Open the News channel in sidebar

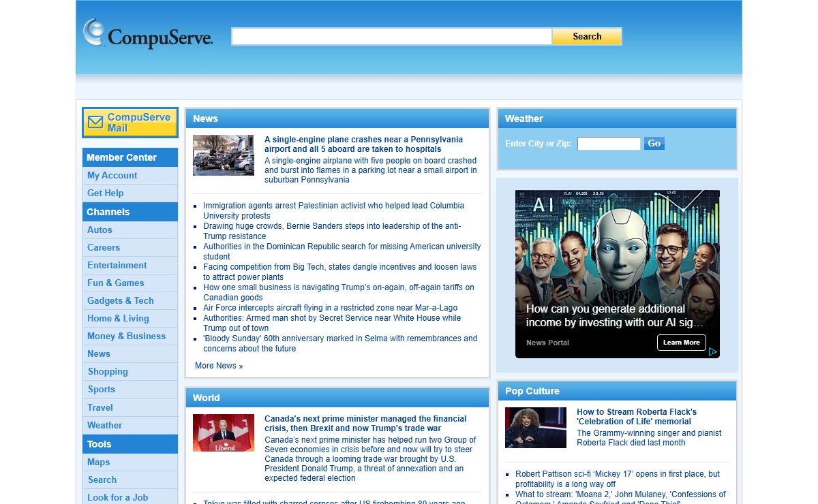coord(99,353)
